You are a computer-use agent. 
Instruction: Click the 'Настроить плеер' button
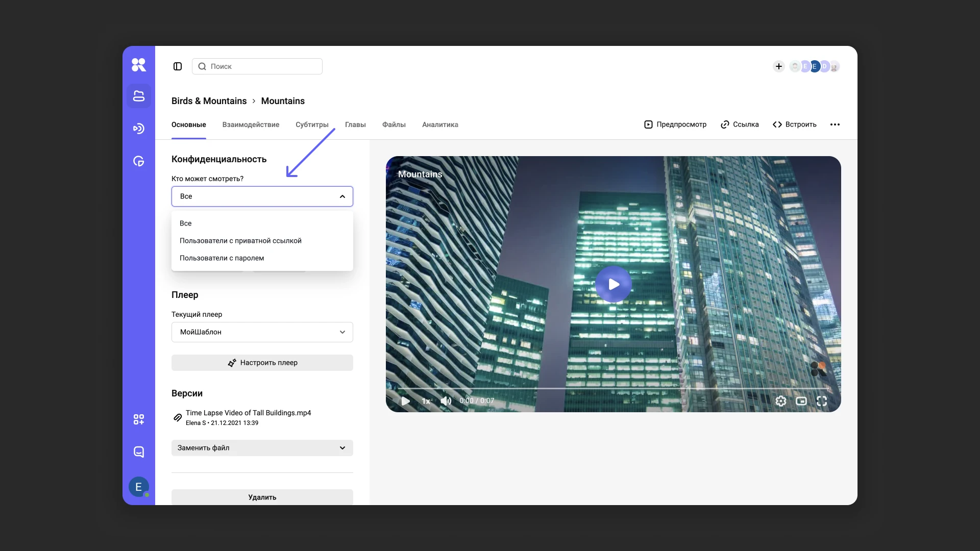262,363
